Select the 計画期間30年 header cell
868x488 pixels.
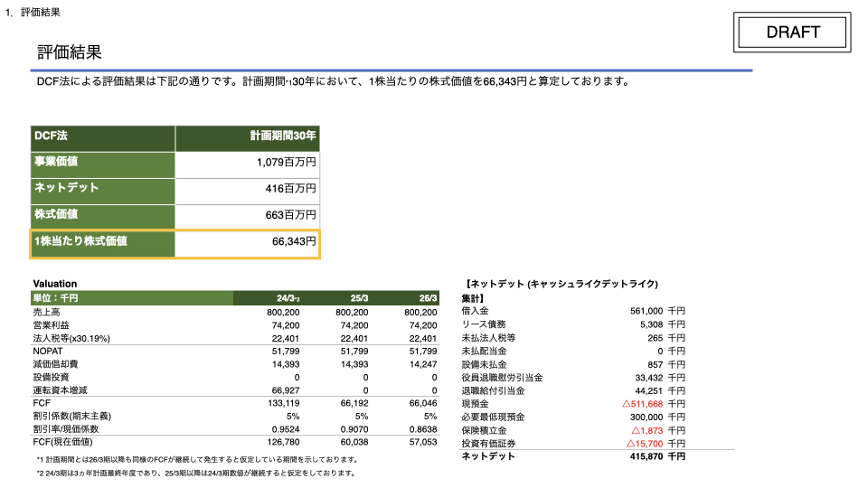tap(248, 138)
